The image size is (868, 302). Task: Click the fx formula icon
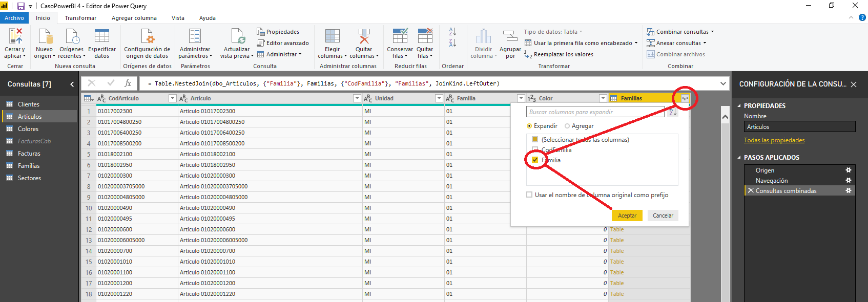click(x=128, y=83)
